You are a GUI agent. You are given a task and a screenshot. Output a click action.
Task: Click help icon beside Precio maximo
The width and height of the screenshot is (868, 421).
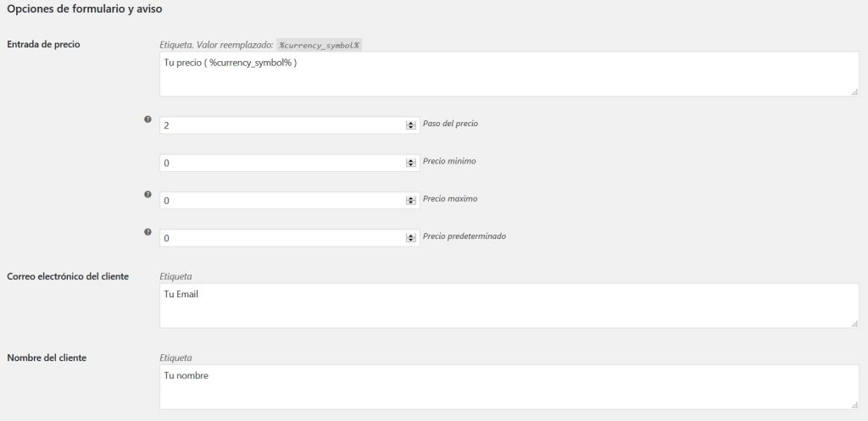[147, 194]
